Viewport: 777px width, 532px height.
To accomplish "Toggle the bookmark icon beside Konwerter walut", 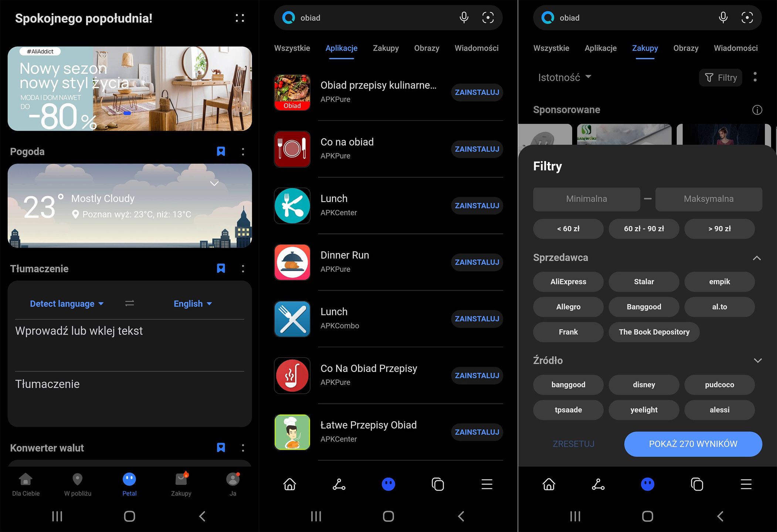I will (221, 448).
